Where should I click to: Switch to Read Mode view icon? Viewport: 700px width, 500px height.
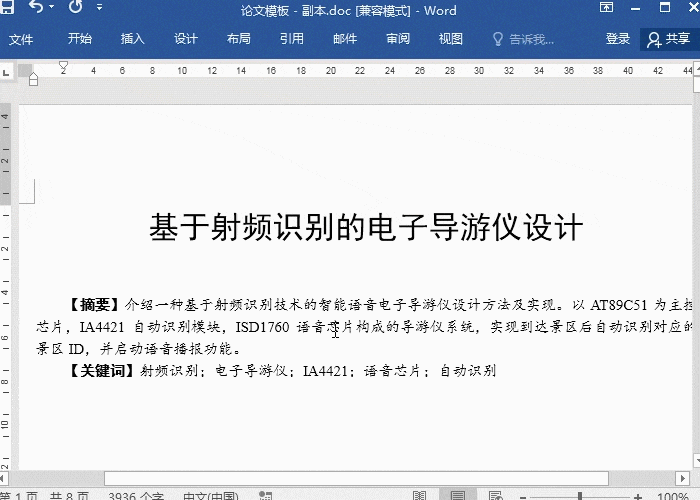point(419,495)
